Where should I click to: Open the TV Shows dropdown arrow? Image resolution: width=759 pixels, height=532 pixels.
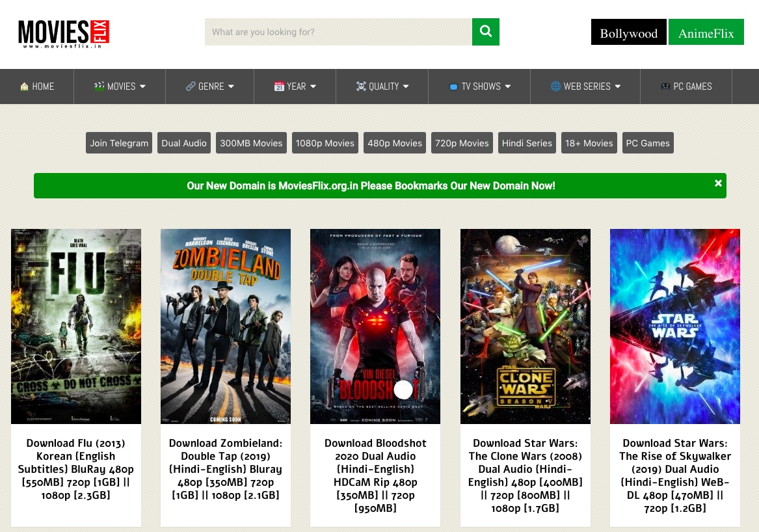point(507,86)
